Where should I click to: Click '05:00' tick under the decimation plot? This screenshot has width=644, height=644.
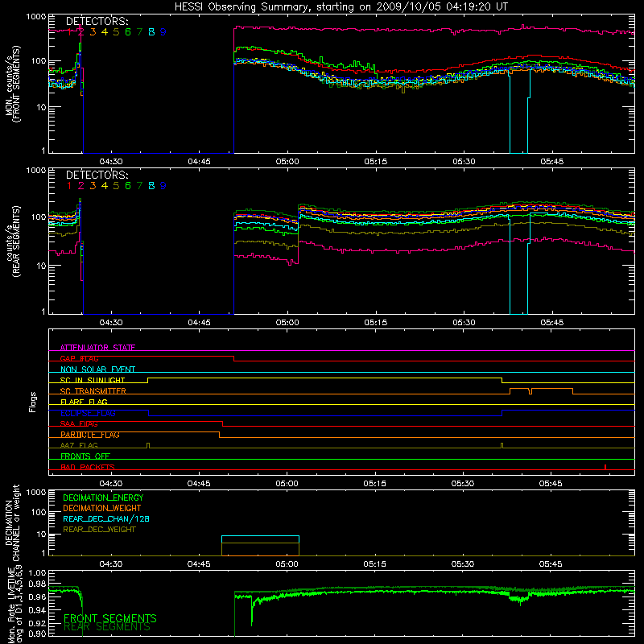coord(287,564)
